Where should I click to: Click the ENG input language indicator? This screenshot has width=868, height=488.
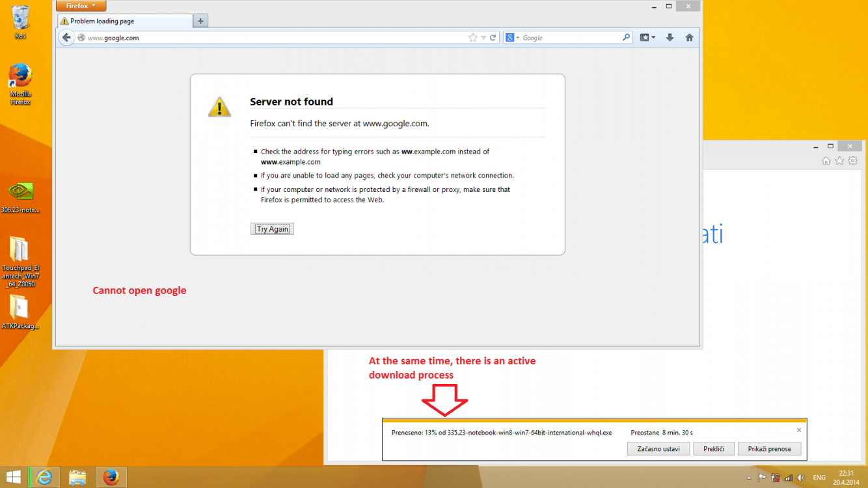click(x=819, y=478)
